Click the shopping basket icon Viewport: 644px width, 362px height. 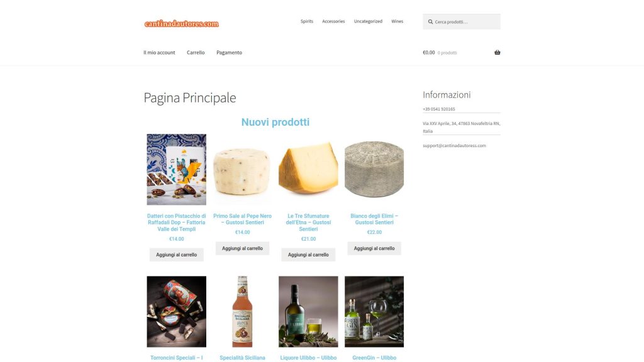(497, 53)
